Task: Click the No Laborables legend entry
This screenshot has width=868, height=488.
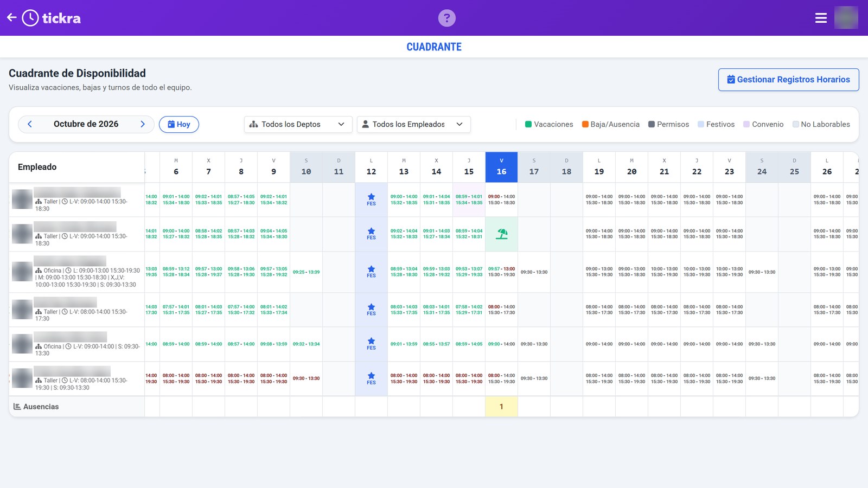Action: (x=821, y=124)
